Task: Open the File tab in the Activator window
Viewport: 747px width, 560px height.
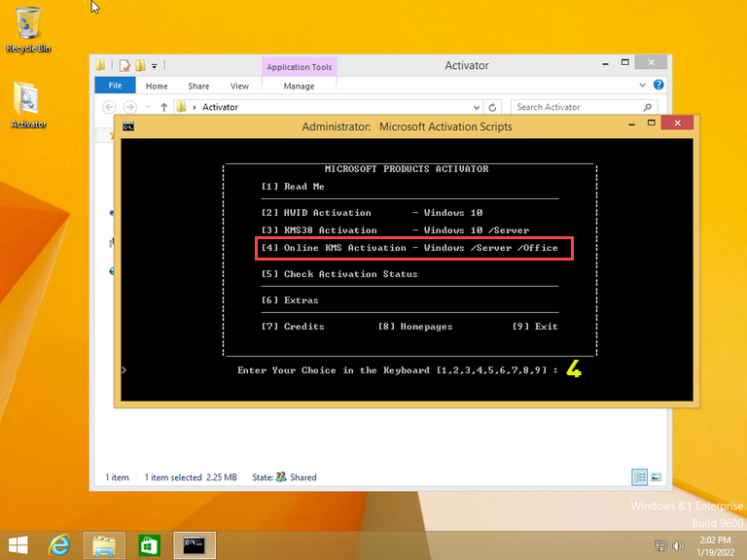Action: pos(115,86)
